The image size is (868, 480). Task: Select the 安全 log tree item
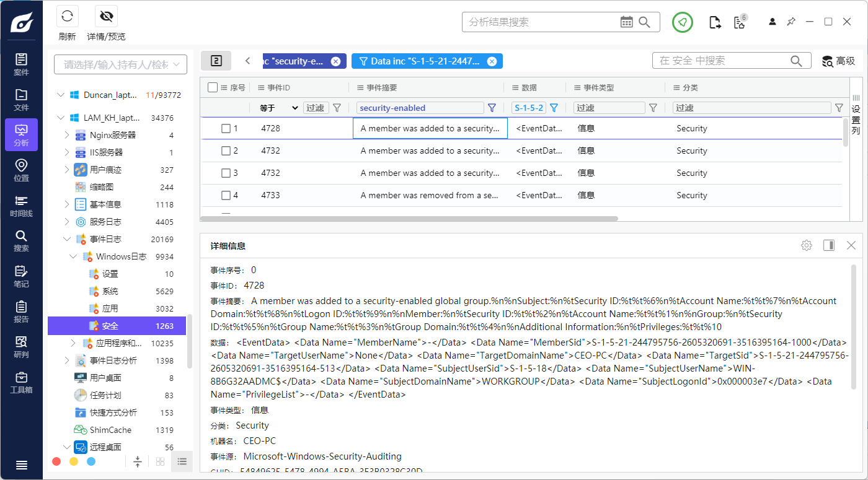click(117, 326)
